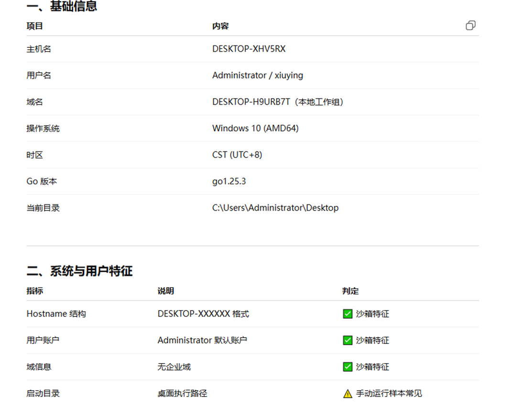Click timezone value CST (UTC+8)
Image resolution: width=532 pixels, height=418 pixels.
pos(237,155)
